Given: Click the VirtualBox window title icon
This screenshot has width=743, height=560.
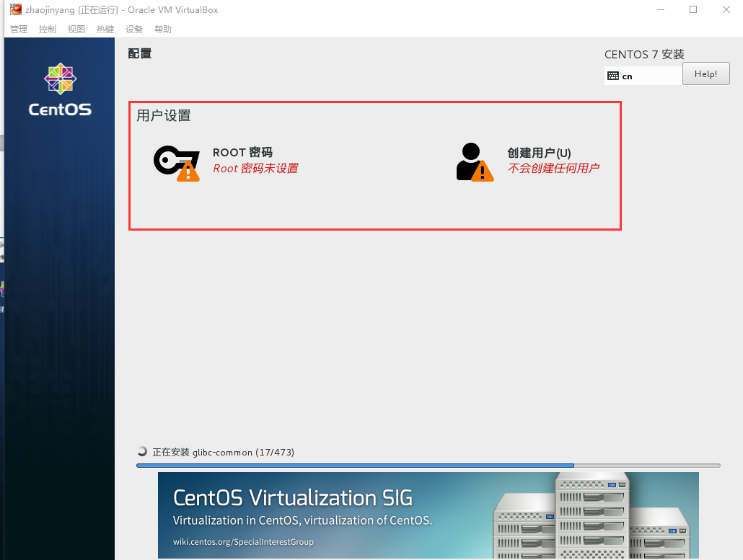Looking at the screenshot, I should point(16,9).
